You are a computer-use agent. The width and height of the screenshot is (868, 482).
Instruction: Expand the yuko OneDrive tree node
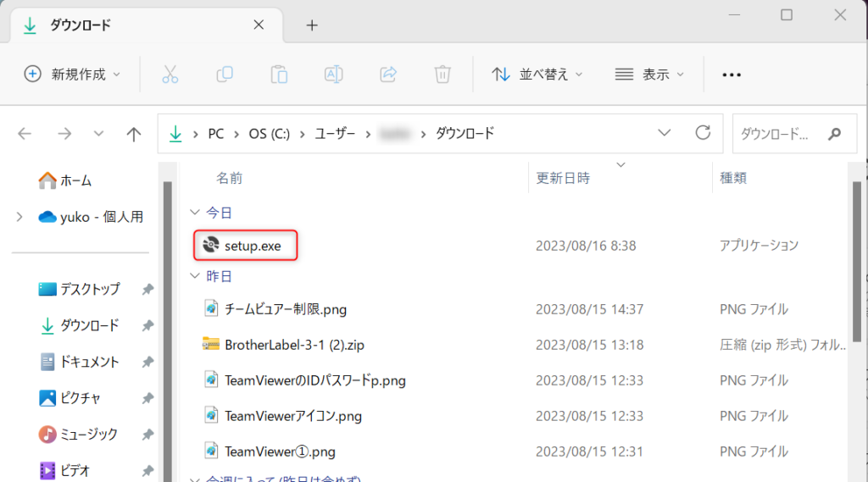[x=19, y=217]
